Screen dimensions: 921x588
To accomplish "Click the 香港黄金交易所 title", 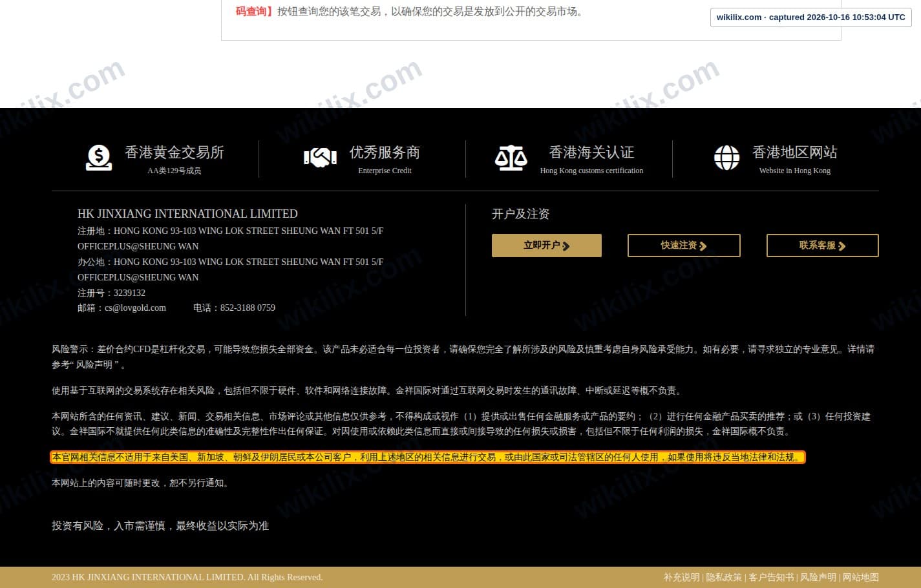I will (175, 152).
